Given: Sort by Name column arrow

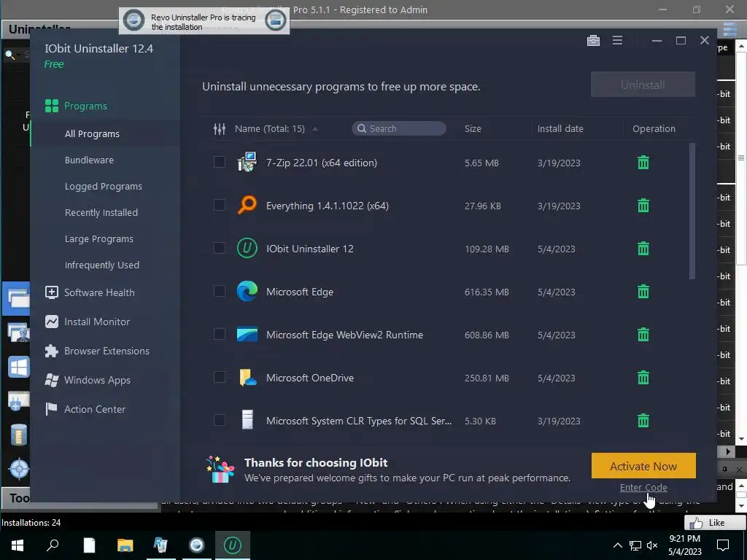Looking at the screenshot, I should pyautogui.click(x=315, y=129).
